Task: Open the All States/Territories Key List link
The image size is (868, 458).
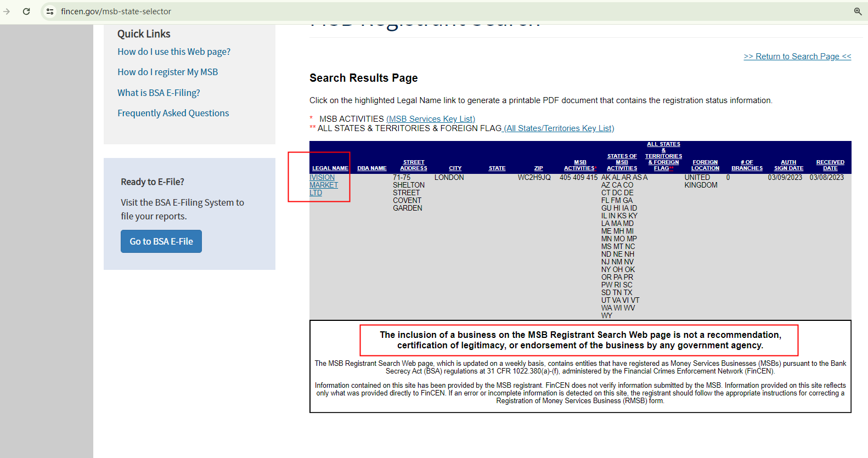Action: point(559,128)
